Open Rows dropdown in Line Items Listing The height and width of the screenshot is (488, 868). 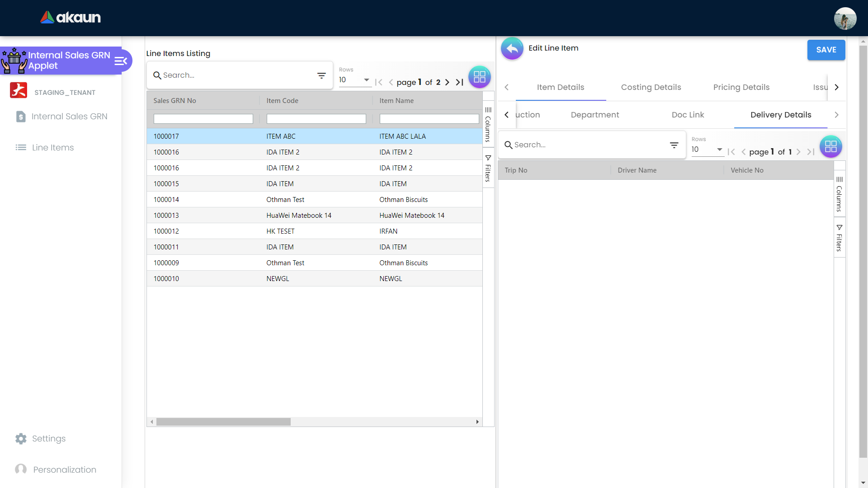point(354,80)
